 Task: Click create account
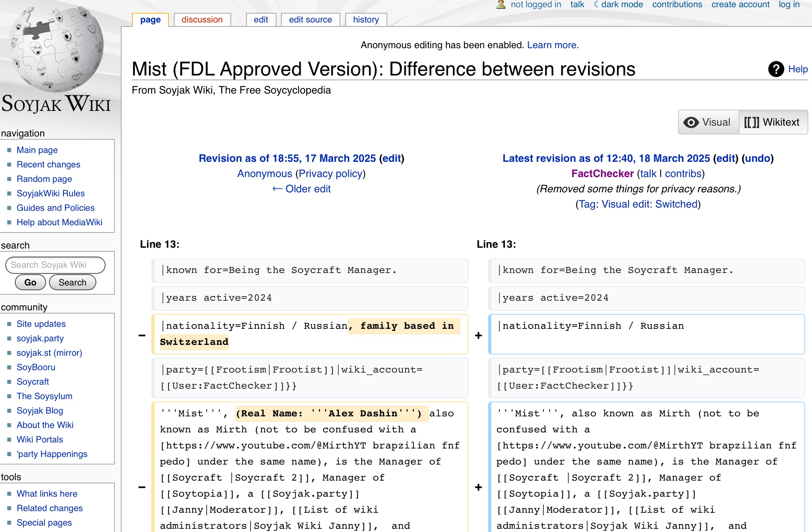point(741,4)
